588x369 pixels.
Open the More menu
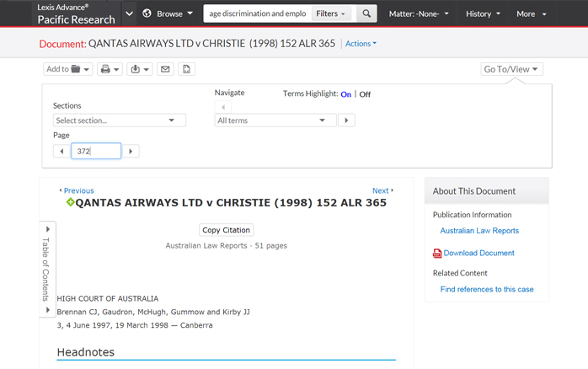point(532,13)
